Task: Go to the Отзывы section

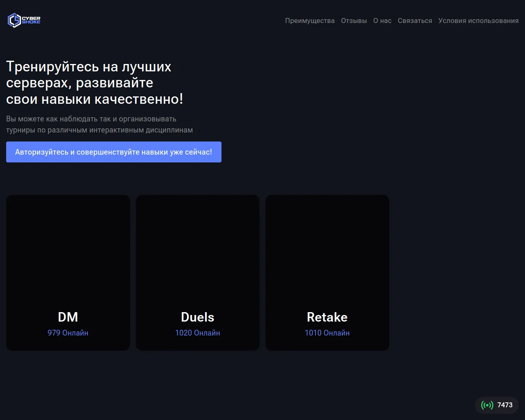Action: 354,21
